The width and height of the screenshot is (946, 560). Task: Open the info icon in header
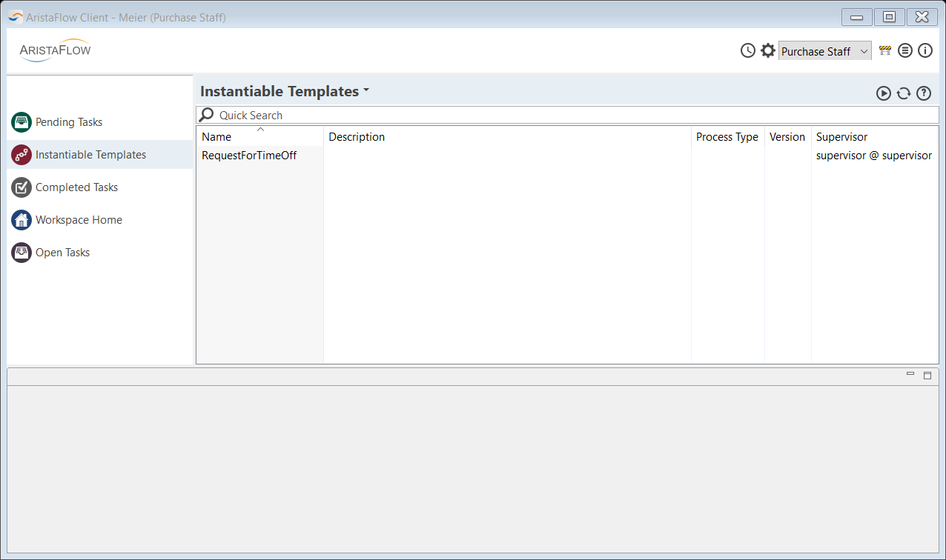[924, 50]
